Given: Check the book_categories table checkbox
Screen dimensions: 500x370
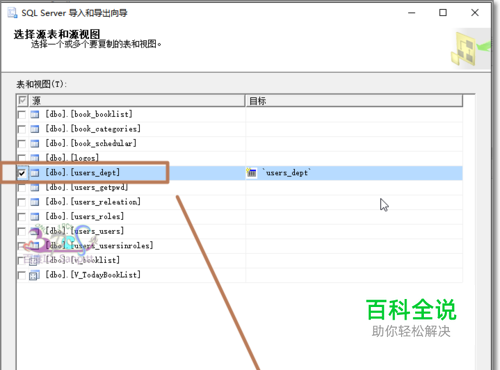Looking at the screenshot, I should click(x=22, y=129).
